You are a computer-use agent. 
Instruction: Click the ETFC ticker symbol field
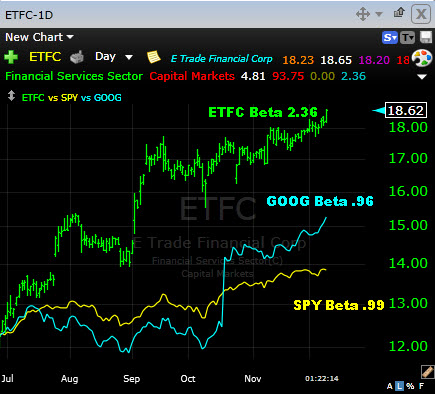45,57
